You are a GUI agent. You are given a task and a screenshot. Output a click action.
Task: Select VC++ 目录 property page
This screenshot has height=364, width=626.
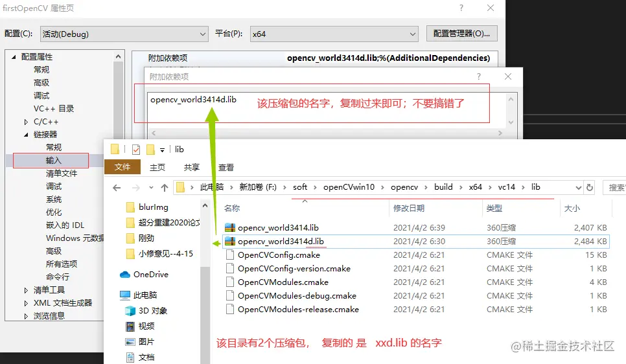tap(54, 109)
